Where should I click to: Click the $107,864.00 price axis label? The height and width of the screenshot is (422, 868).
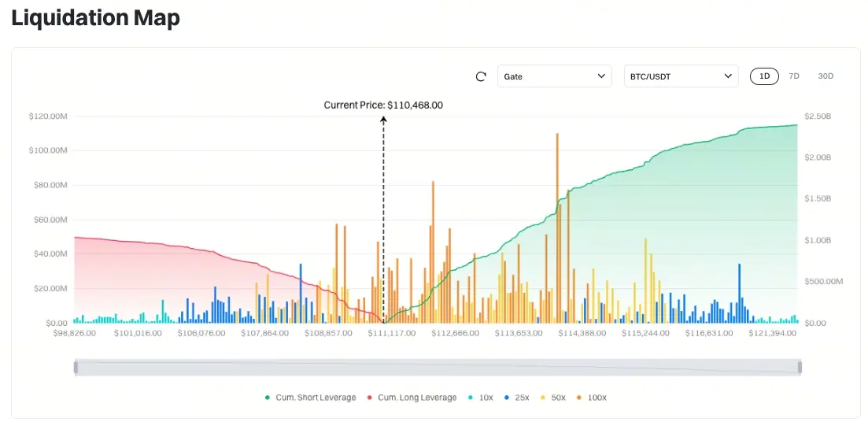[264, 333]
